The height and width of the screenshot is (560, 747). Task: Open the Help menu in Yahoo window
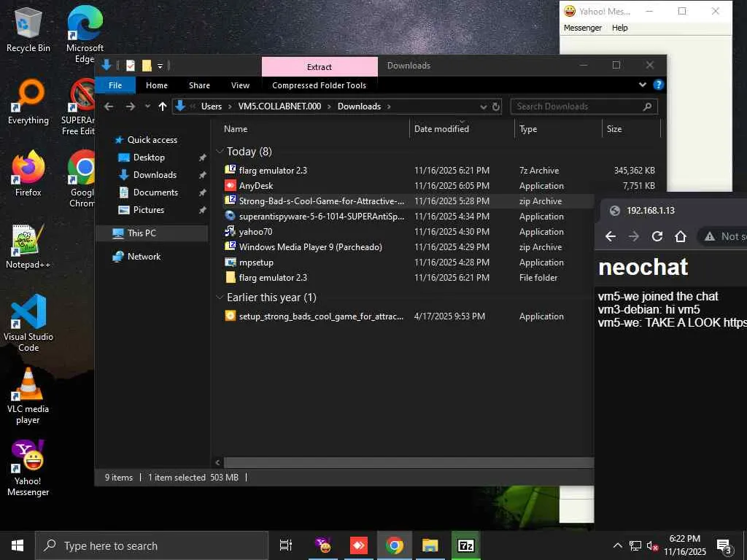pos(620,28)
